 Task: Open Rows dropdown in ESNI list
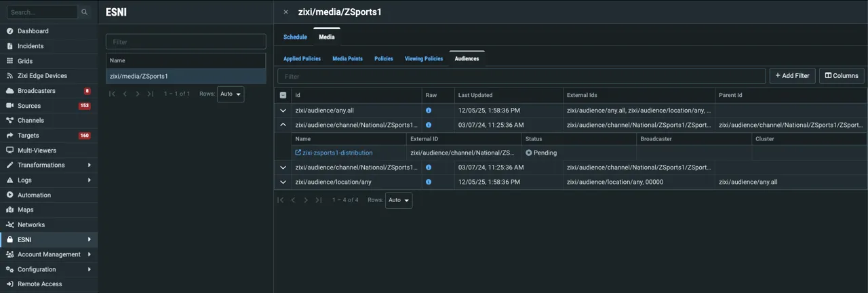click(231, 94)
